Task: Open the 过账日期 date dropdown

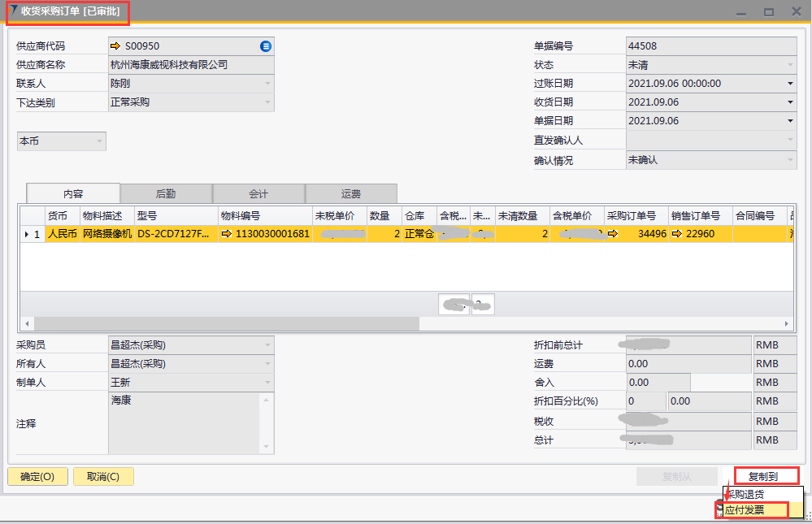Action: pyautogui.click(x=789, y=84)
